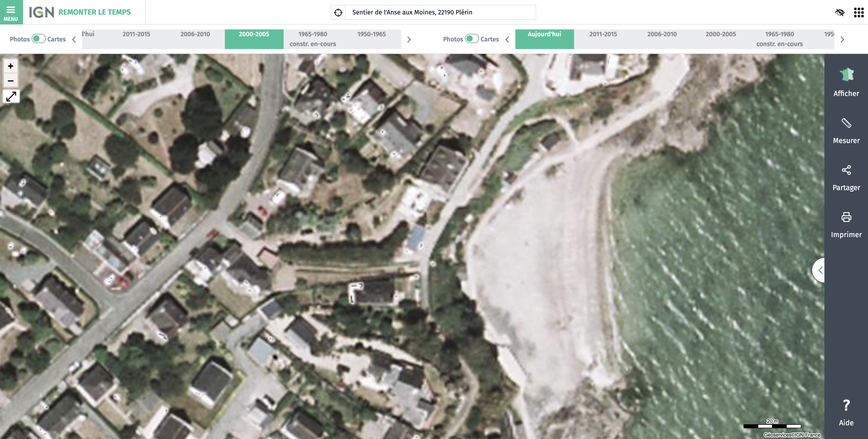
Task: Zoom in with the plus button
Action: click(11, 66)
